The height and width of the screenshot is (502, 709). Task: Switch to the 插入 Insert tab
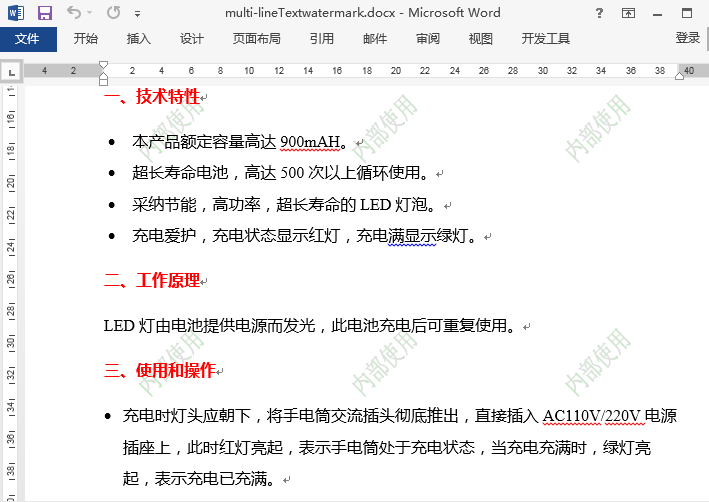pyautogui.click(x=138, y=39)
